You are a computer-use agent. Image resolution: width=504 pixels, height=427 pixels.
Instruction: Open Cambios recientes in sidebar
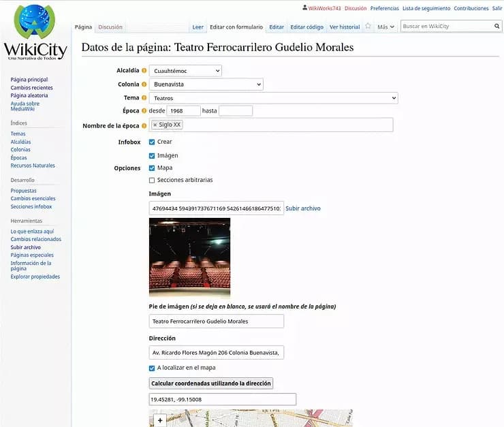(31, 87)
